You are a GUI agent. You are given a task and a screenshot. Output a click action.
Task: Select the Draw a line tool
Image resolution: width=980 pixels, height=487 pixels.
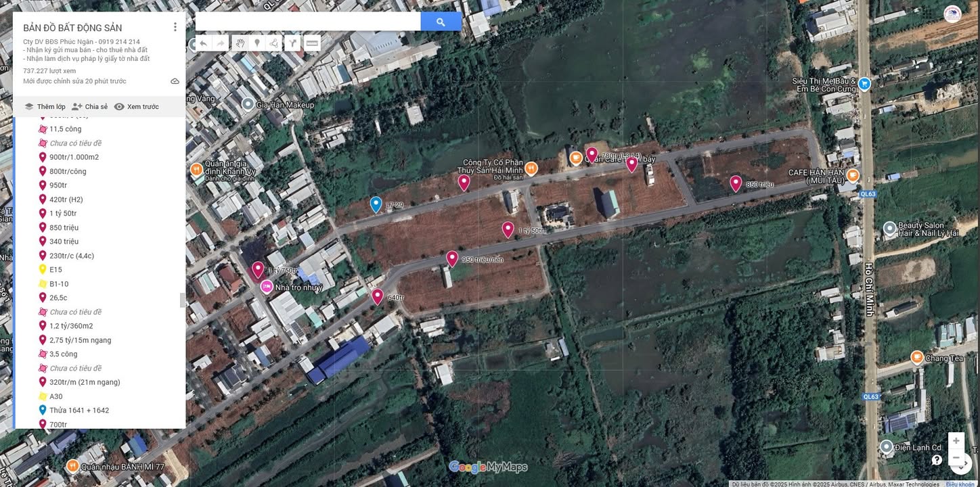coord(273,43)
